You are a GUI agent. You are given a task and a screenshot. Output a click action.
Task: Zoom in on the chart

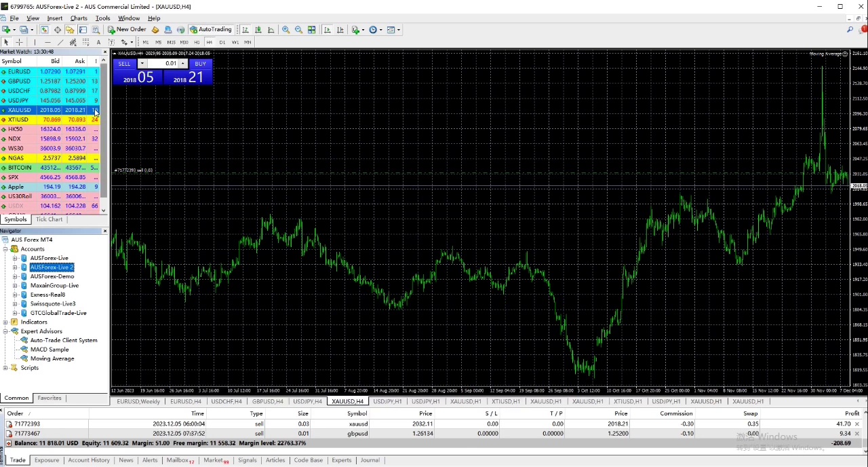click(286, 30)
